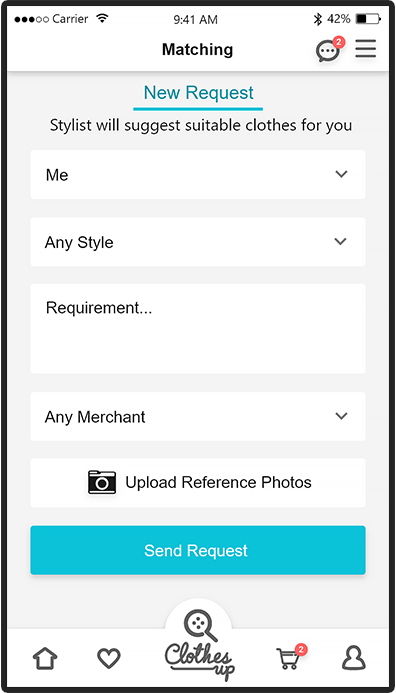396x693 pixels.
Task: Click the chevron on Any Style row
Action: pos(340,242)
